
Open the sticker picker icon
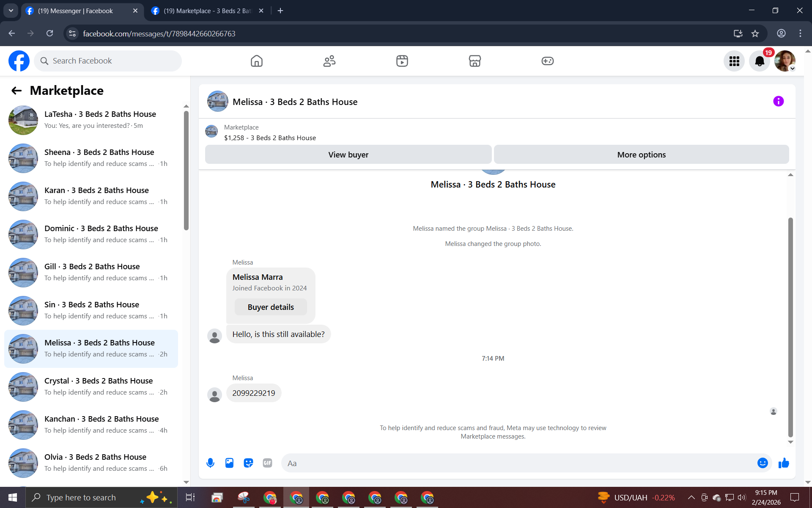click(x=248, y=463)
